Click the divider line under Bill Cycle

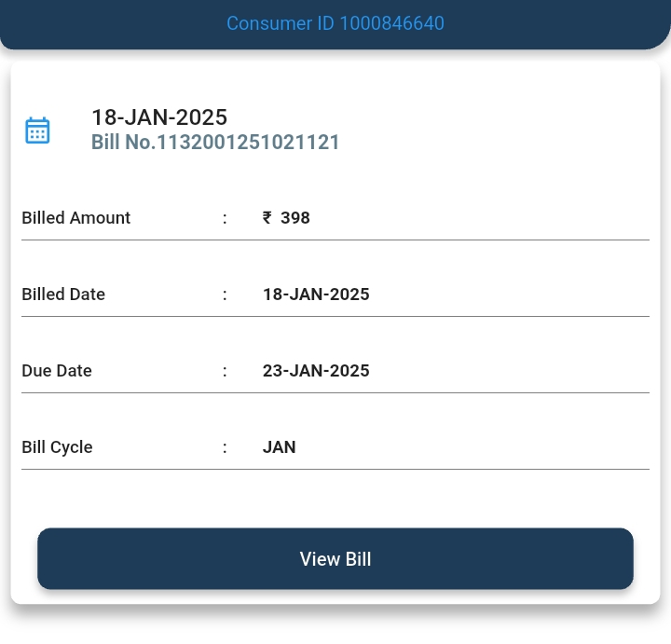[335, 469]
